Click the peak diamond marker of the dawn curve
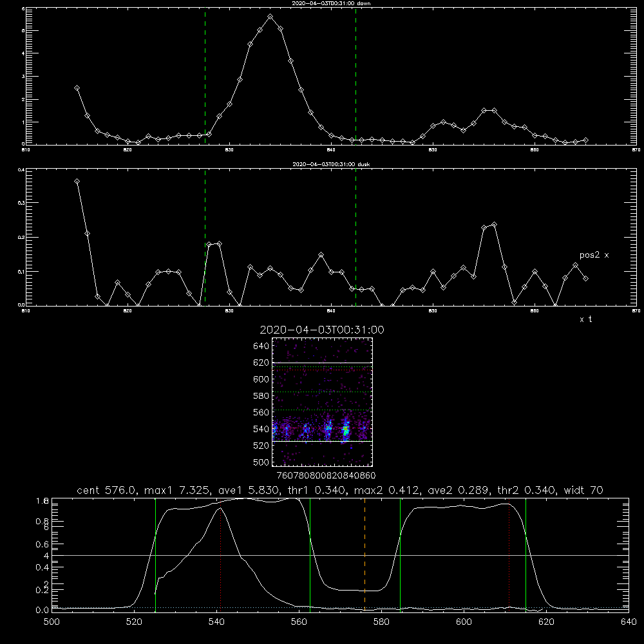 point(270,17)
